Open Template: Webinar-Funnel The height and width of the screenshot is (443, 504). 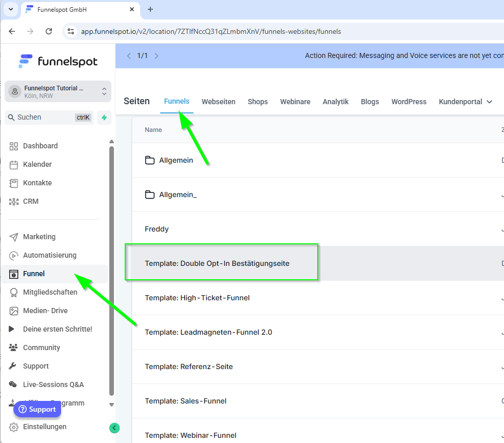(190, 435)
